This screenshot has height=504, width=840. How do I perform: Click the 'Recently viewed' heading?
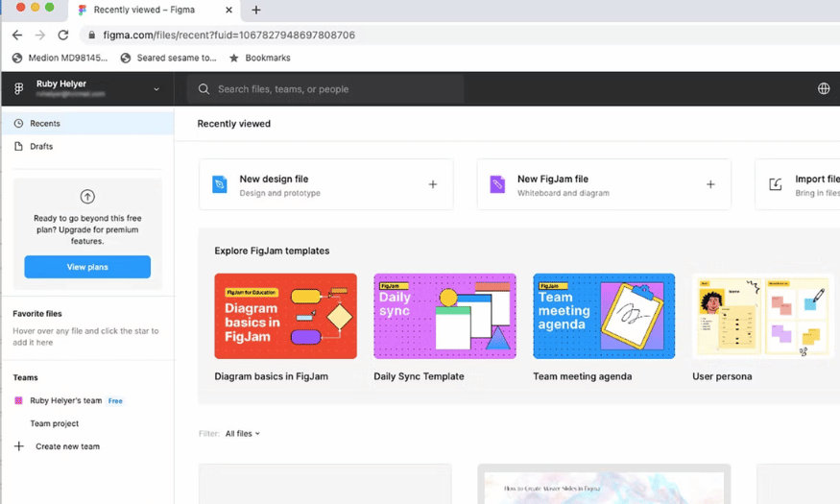(234, 124)
